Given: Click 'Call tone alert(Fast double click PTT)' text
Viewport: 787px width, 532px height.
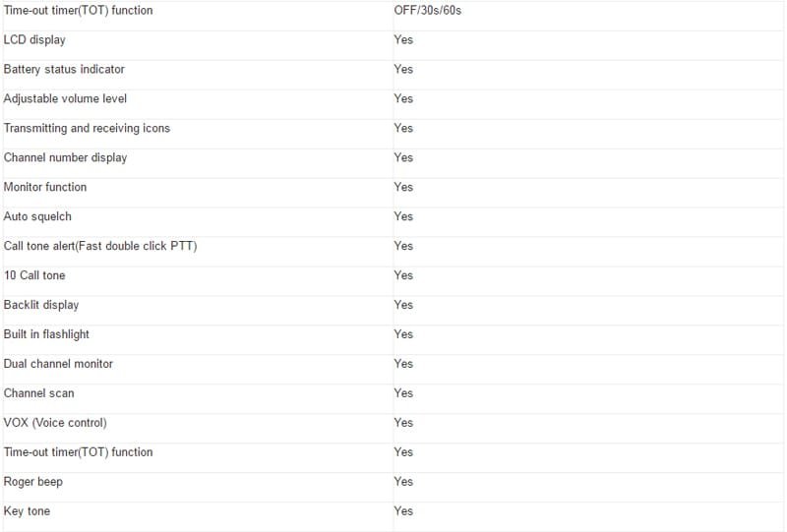Looking at the screenshot, I should click(100, 246).
